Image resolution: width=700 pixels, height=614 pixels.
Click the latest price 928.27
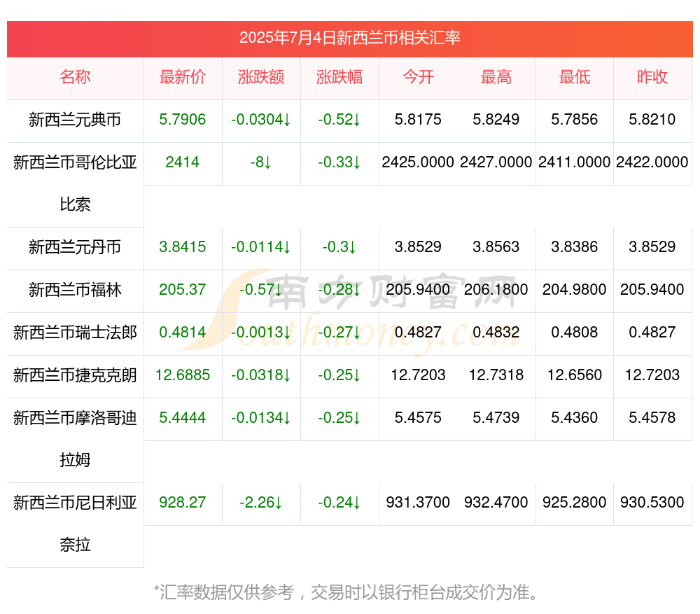[183, 503]
